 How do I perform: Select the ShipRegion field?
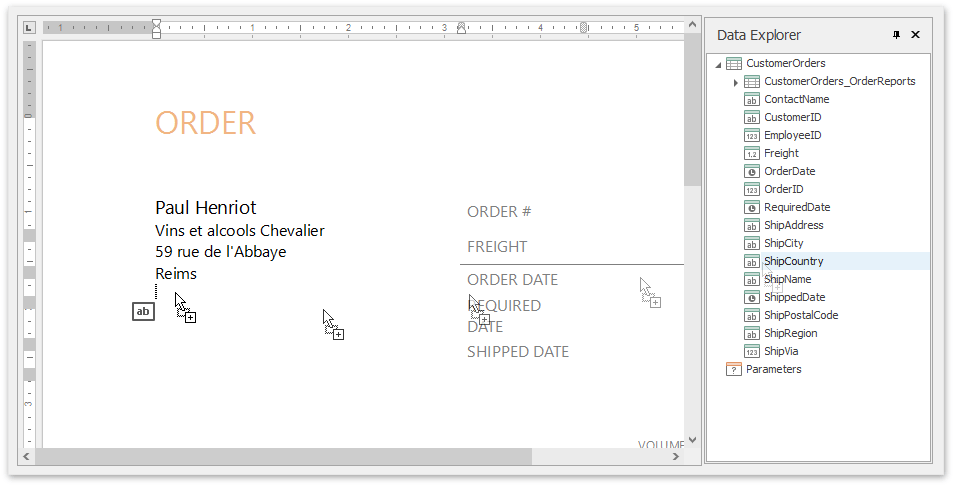click(x=791, y=333)
